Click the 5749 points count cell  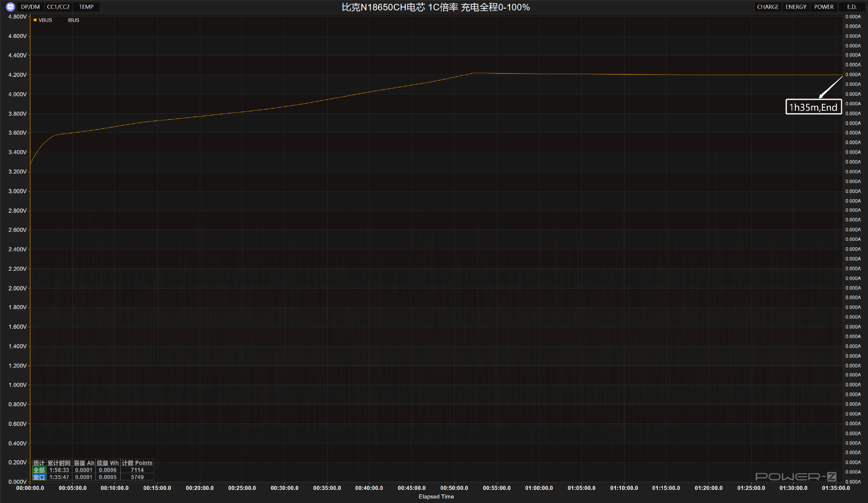pos(137,477)
